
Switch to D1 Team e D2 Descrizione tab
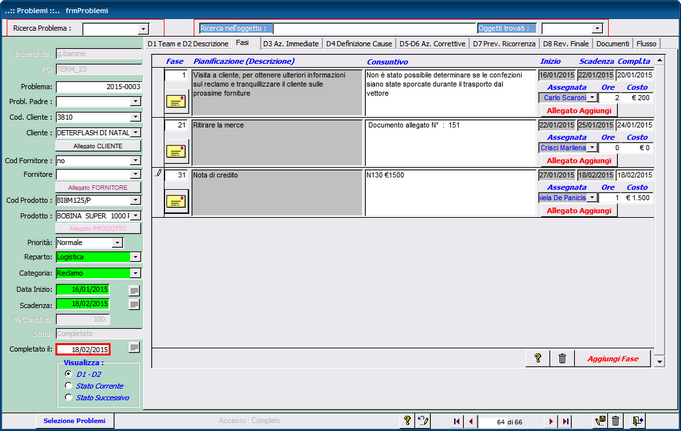pos(188,44)
